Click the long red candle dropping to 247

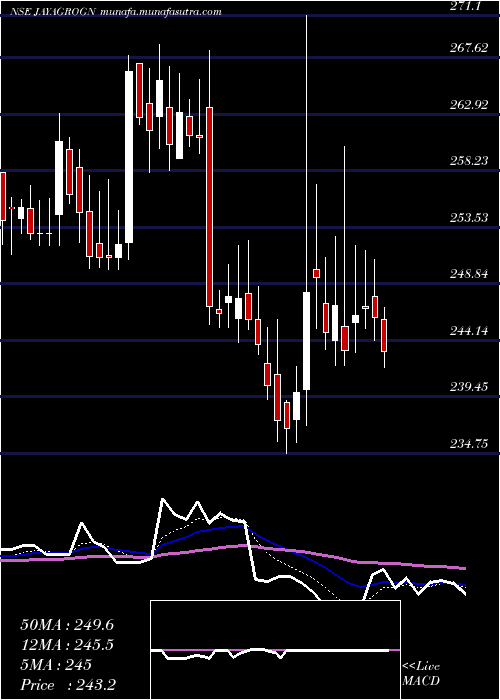coord(209,207)
